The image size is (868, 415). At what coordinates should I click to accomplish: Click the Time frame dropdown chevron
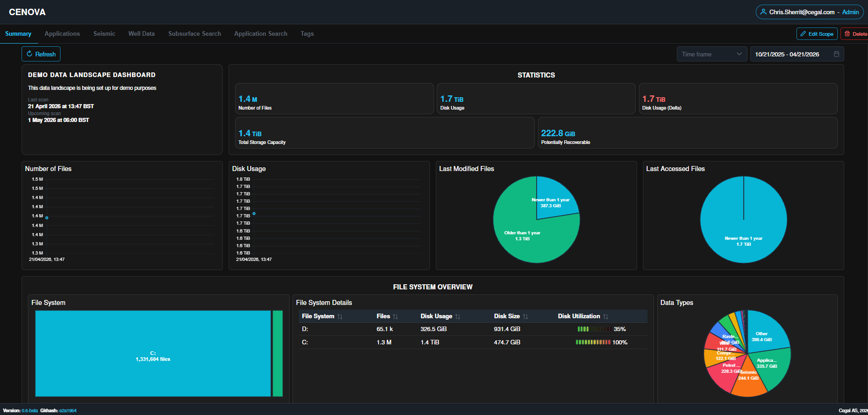pos(739,54)
